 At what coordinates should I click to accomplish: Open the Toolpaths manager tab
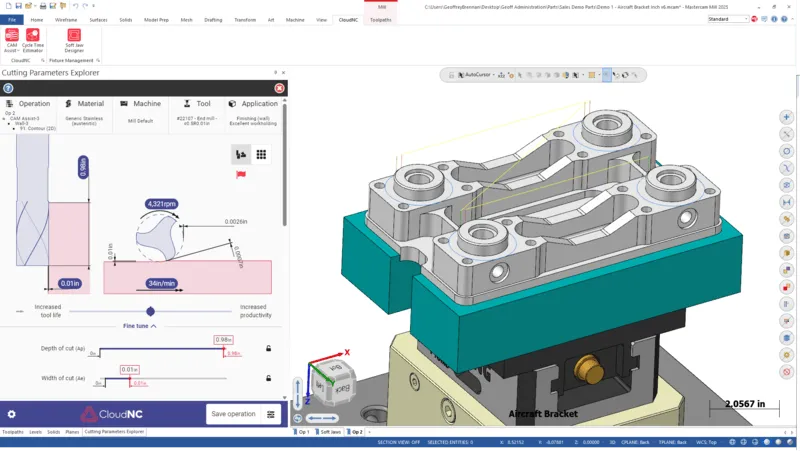point(13,432)
